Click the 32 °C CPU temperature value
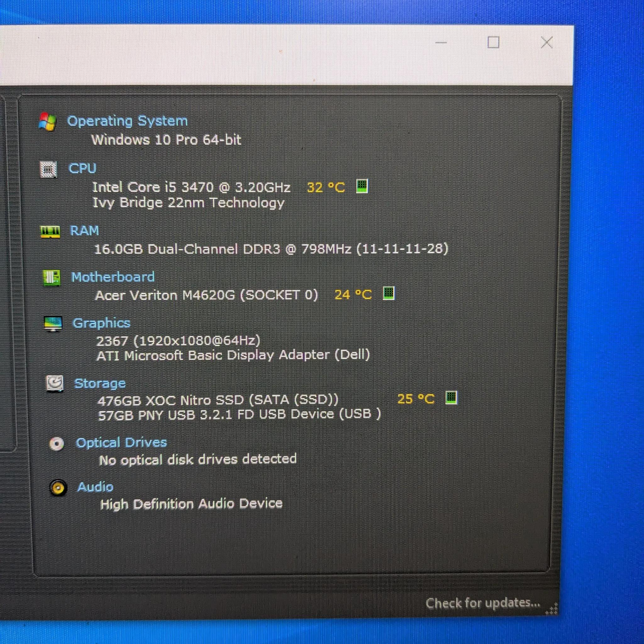 pyautogui.click(x=326, y=187)
